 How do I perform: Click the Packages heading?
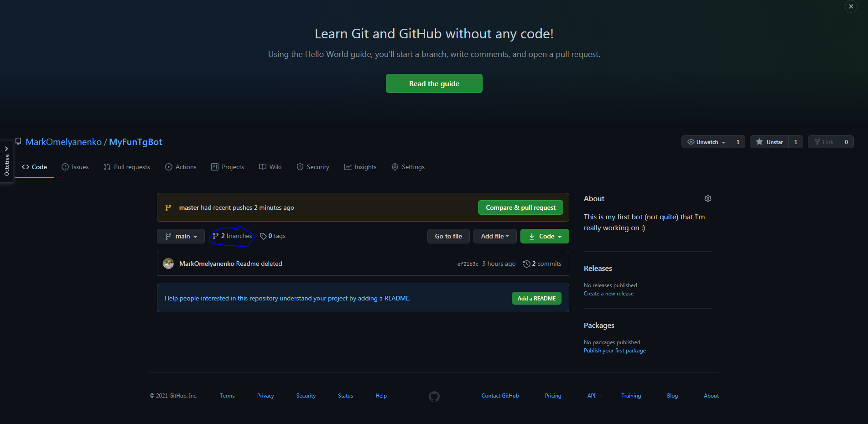point(599,326)
